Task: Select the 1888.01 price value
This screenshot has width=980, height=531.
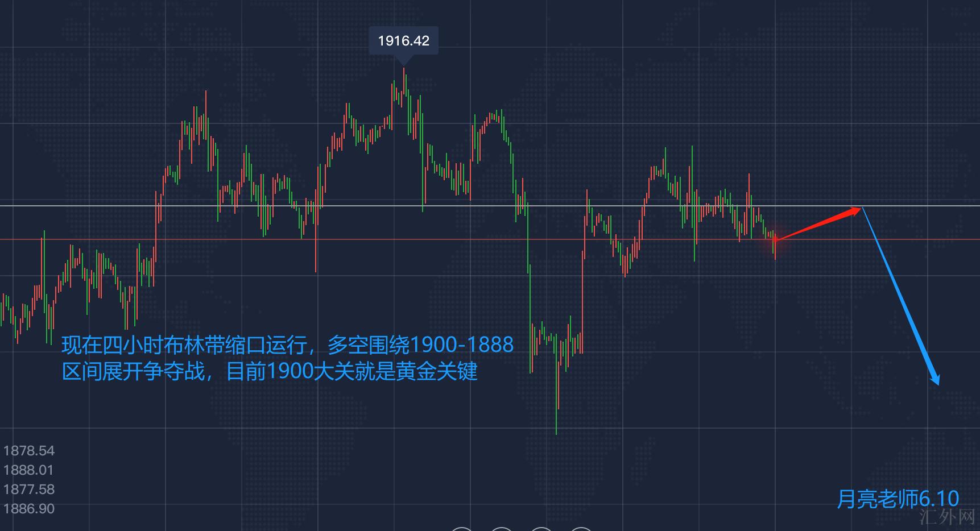Action: click(28, 470)
